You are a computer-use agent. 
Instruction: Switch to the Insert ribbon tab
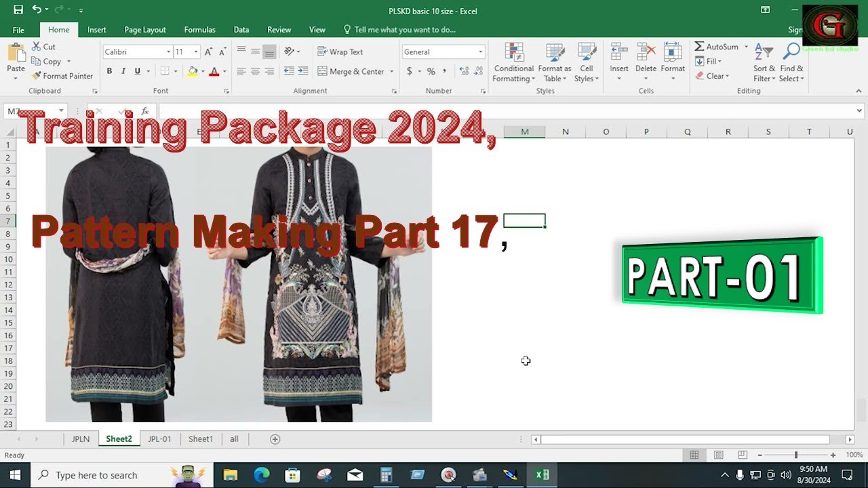96,30
